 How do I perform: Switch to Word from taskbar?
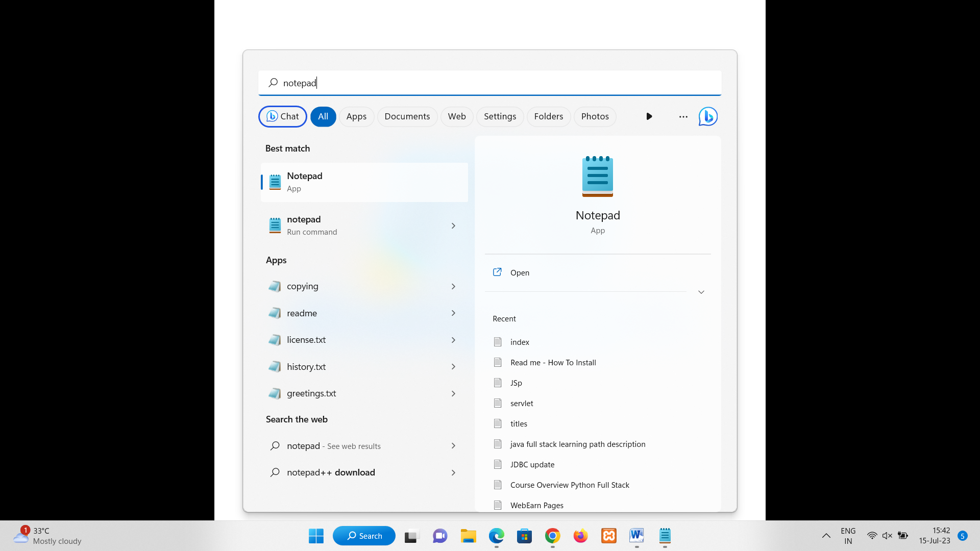636,535
